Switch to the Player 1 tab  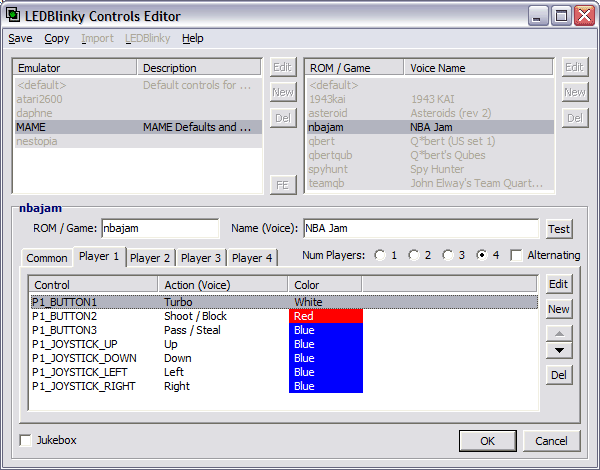(x=99, y=256)
